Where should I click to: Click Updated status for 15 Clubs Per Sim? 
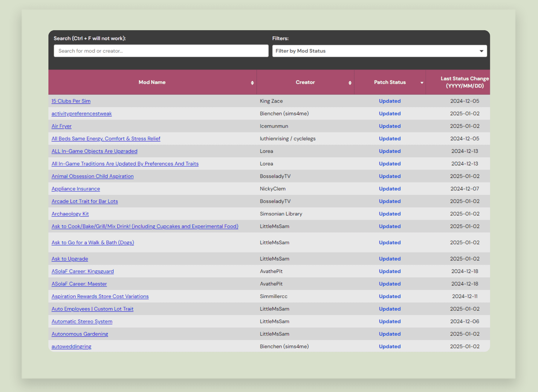390,101
